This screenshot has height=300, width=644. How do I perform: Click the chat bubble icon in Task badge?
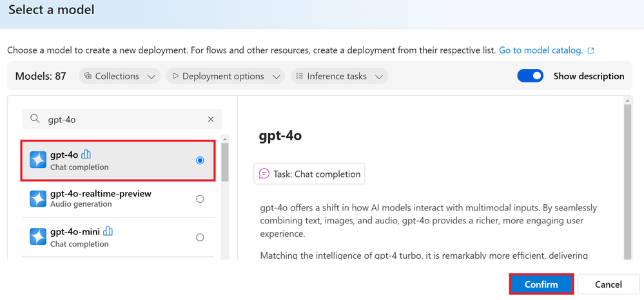pyautogui.click(x=264, y=174)
